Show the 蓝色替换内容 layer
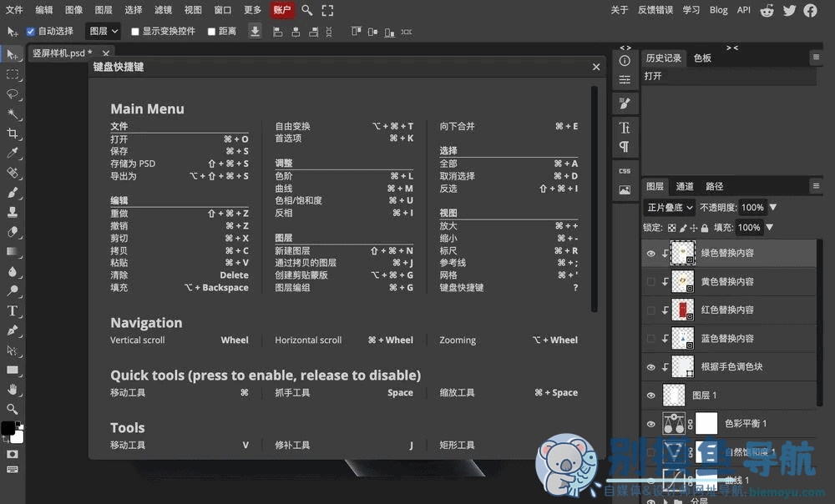Viewport: 835px width, 504px height. [x=650, y=339]
